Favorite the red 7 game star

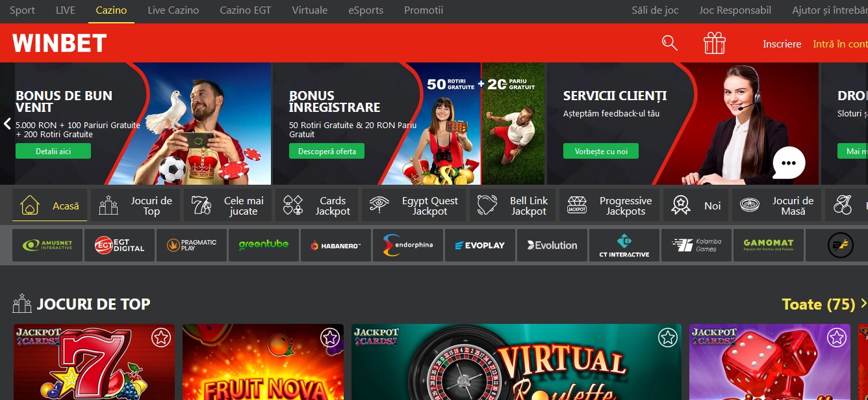click(x=161, y=338)
